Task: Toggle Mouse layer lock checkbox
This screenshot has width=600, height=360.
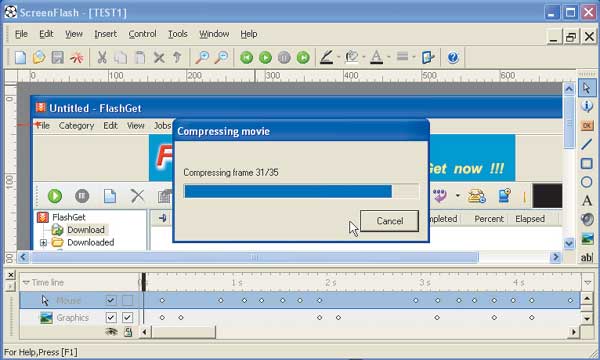Action: click(127, 300)
